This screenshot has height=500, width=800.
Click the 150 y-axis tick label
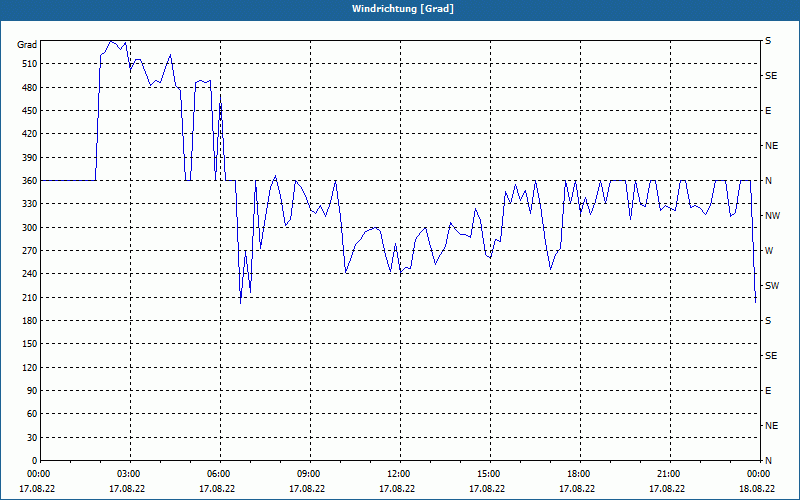[30, 344]
